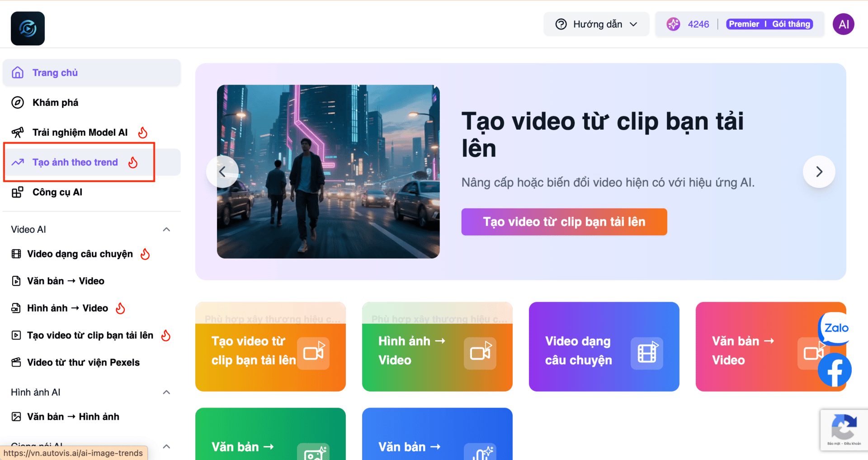Screen dimensions: 868x460
Task: Click the AI user avatar
Action: 843,24
